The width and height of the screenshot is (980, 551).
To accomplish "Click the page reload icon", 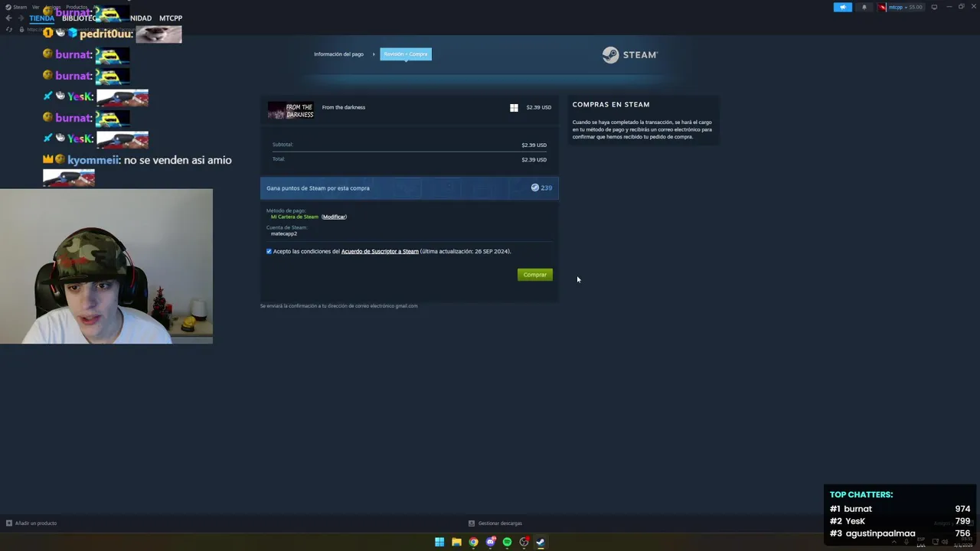I will click(9, 29).
